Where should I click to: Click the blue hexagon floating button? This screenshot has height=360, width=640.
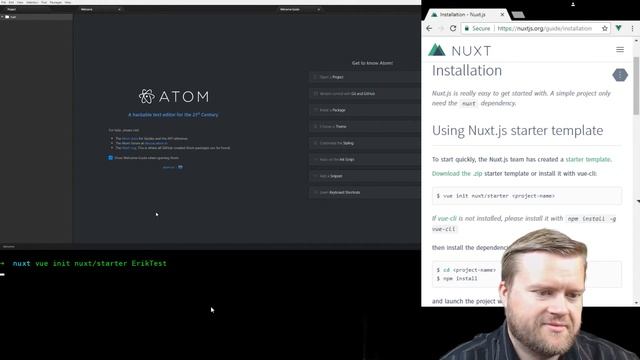pos(620,75)
